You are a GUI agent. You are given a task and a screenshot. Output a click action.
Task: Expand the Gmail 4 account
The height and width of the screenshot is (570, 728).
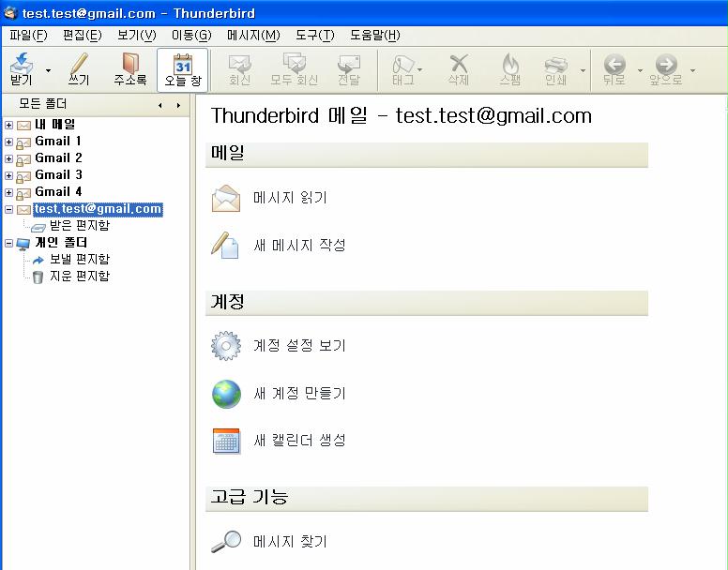pos(8,192)
